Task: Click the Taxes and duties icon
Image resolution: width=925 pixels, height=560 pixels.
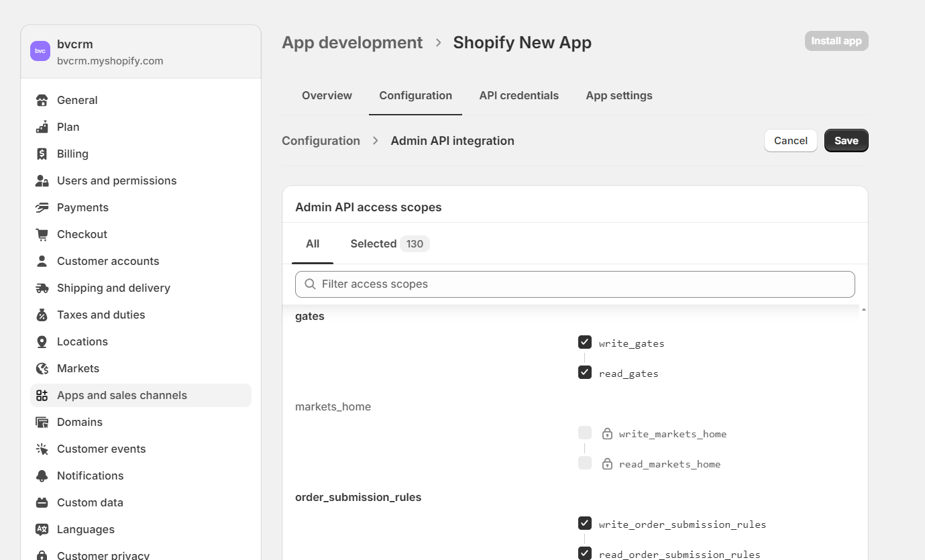Action: [42, 315]
